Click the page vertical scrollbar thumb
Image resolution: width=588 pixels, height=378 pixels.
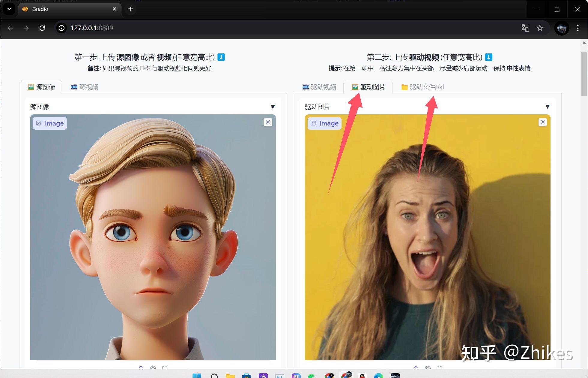(x=584, y=74)
